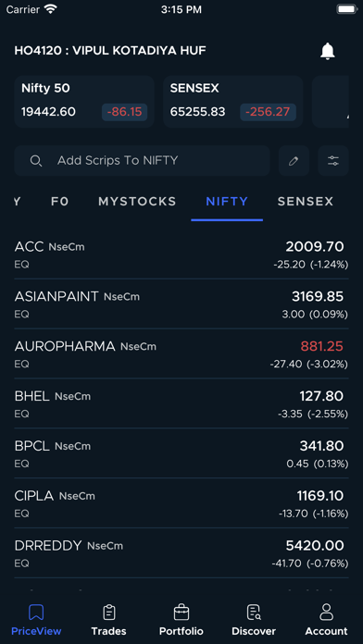The image size is (363, 644).
Task: Open the Trades clipboard icon
Action: (x=109, y=613)
